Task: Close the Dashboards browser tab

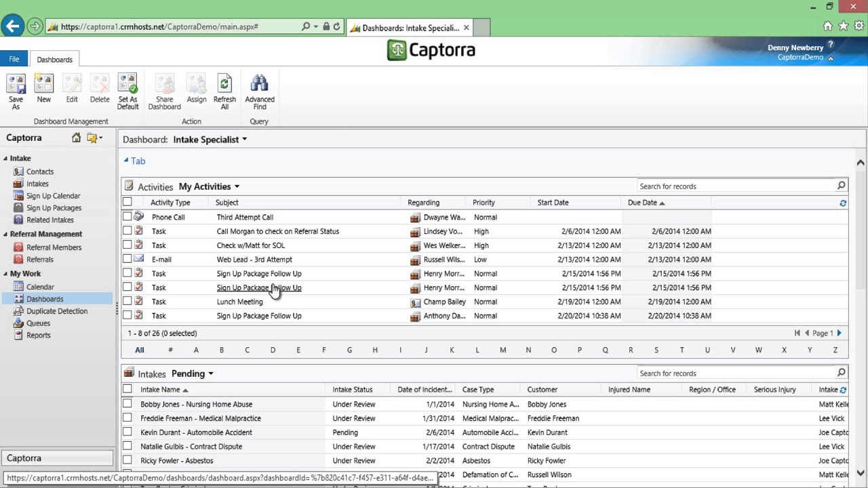Action: (466, 28)
